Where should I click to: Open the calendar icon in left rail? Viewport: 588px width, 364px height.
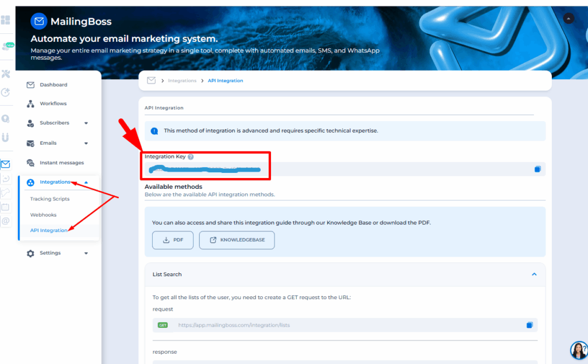click(6, 207)
